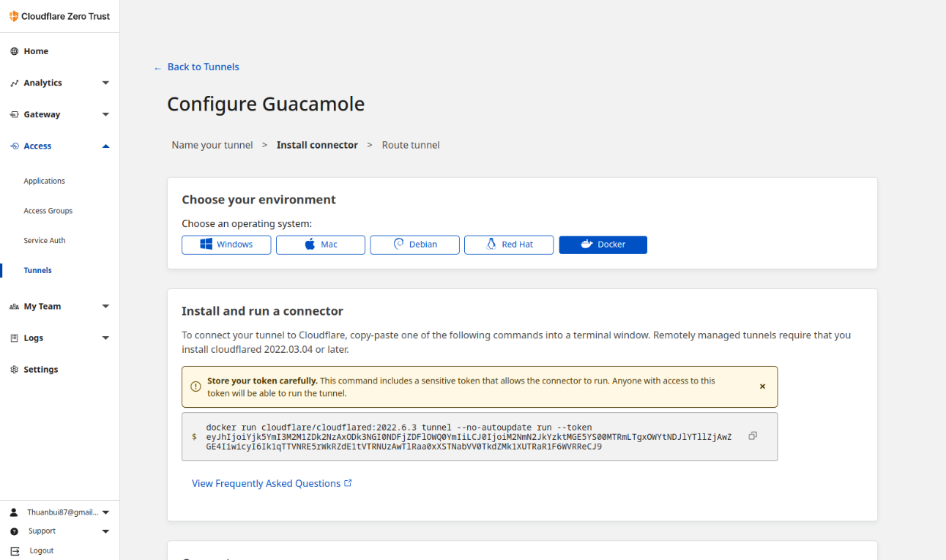Expand the Analytics sidebar menu
Image resolution: width=946 pixels, height=560 pixels.
[x=105, y=83]
